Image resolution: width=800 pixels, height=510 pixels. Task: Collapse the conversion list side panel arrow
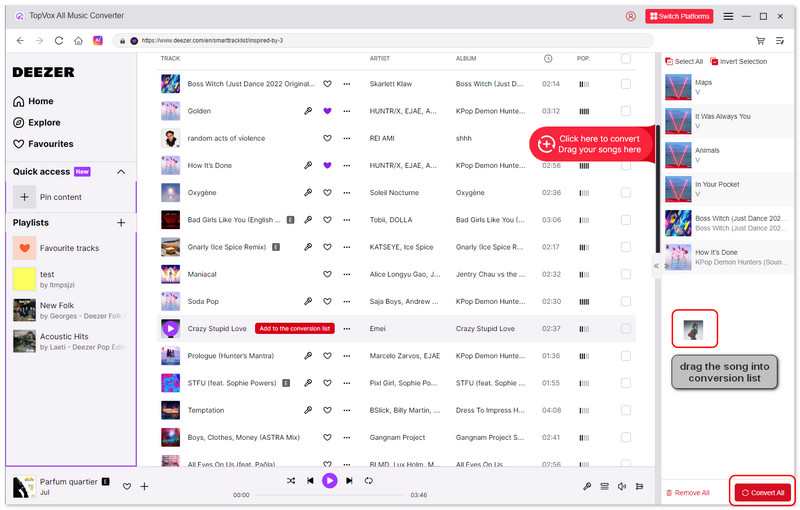click(x=656, y=266)
